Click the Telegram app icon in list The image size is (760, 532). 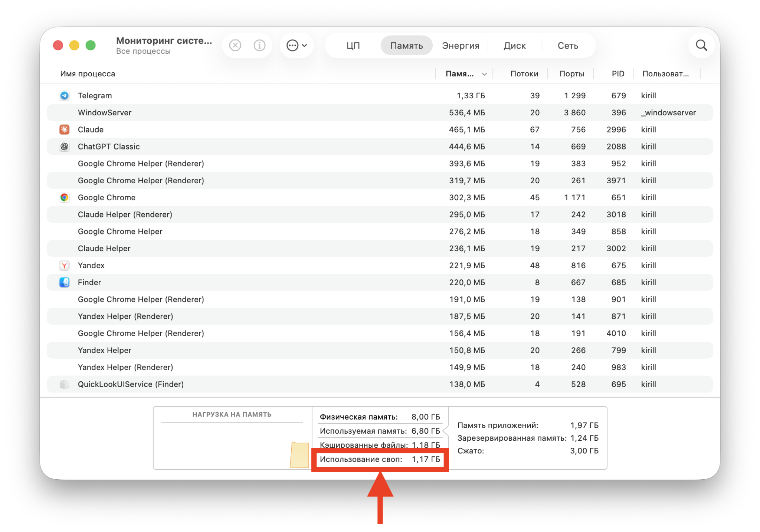pyautogui.click(x=64, y=96)
